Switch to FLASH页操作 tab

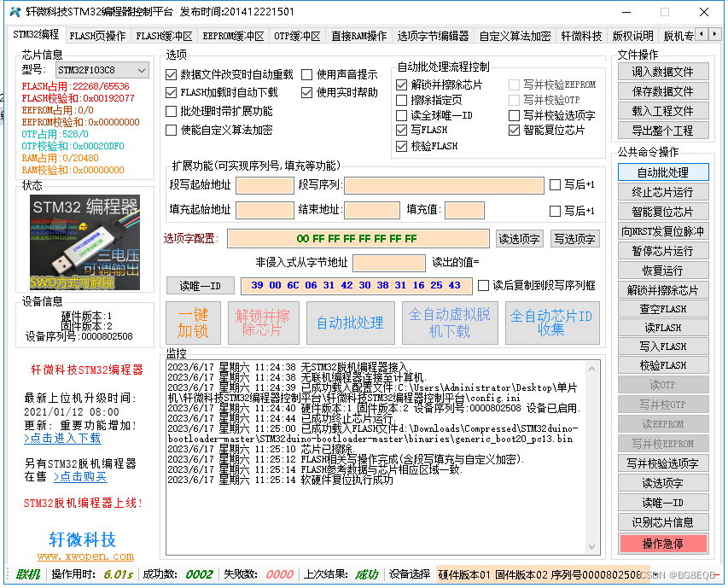[97, 36]
